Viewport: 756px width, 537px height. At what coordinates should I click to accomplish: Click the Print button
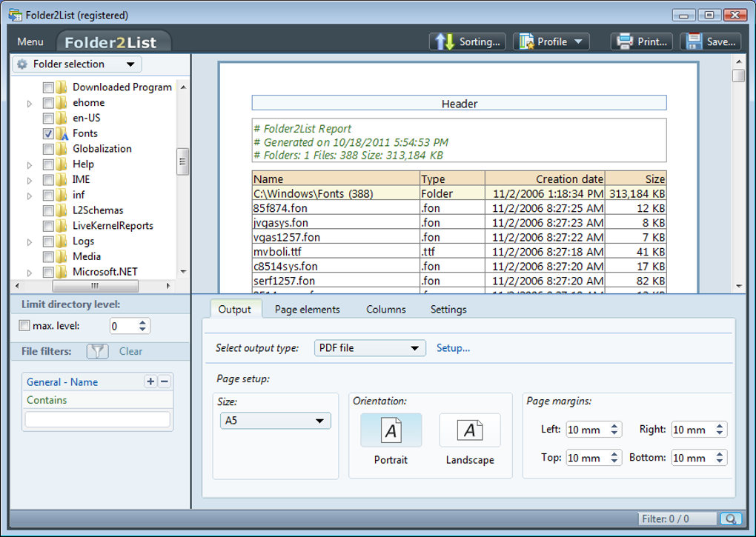tap(643, 42)
